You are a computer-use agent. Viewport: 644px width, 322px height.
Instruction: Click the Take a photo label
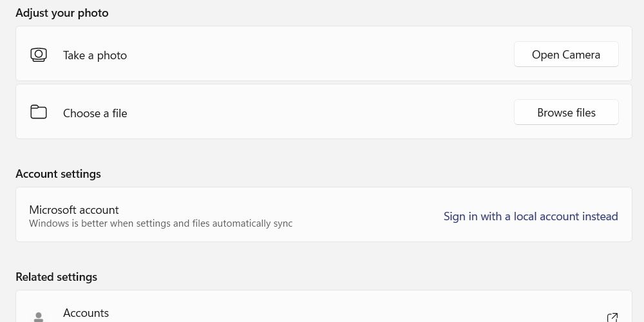point(95,55)
